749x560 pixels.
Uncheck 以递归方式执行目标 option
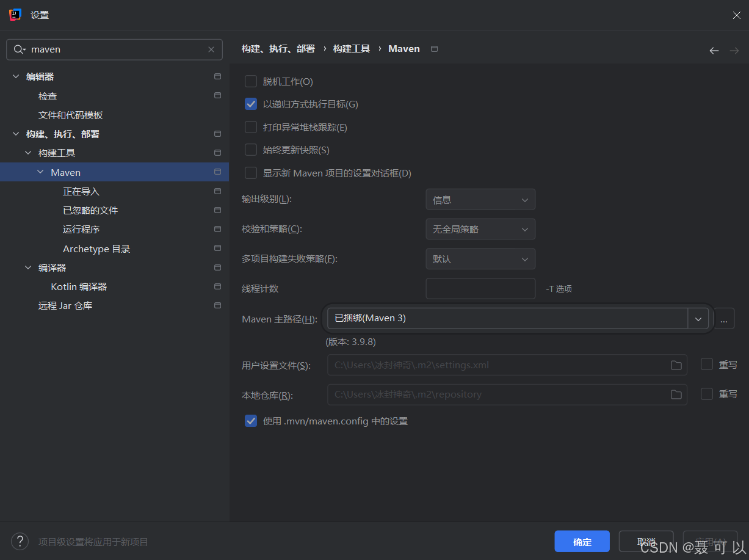pos(251,104)
